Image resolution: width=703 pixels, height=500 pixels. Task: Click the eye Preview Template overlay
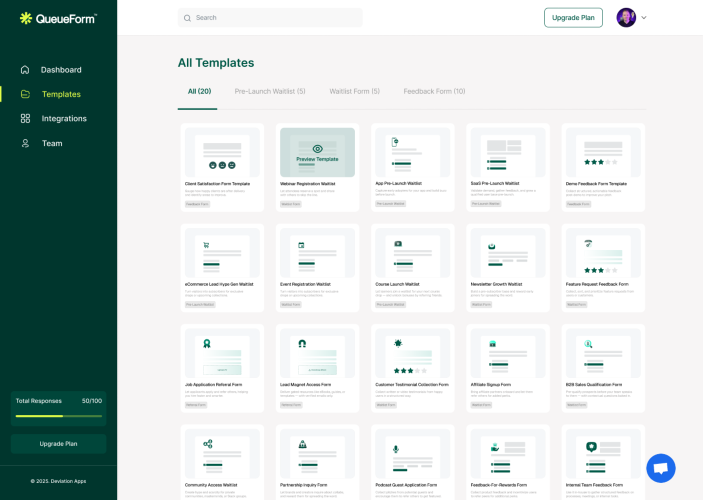point(317,152)
